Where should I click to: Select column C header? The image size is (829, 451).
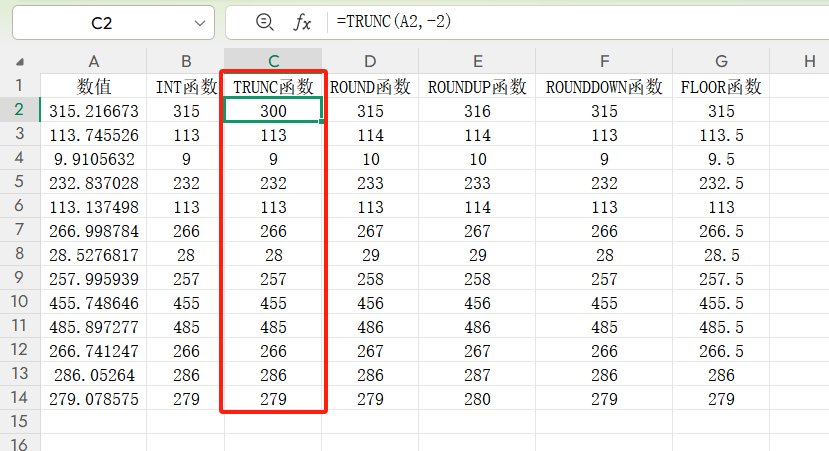coord(273,61)
